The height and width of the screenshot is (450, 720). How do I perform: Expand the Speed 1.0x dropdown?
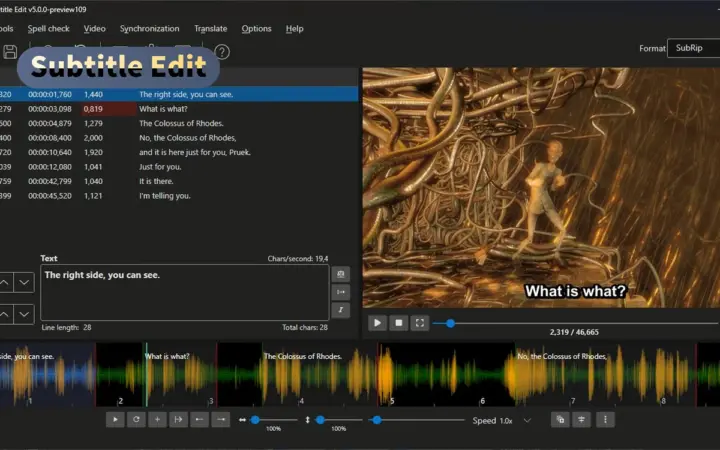click(527, 421)
